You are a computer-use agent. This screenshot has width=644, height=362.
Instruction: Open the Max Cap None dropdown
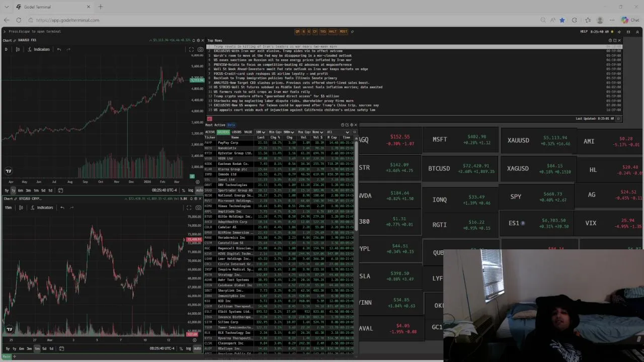[x=310, y=132]
